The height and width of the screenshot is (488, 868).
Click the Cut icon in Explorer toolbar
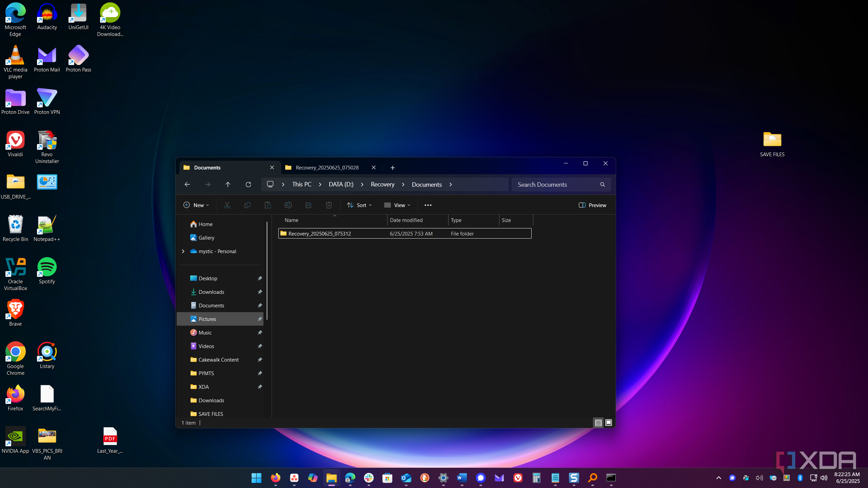[x=227, y=205]
